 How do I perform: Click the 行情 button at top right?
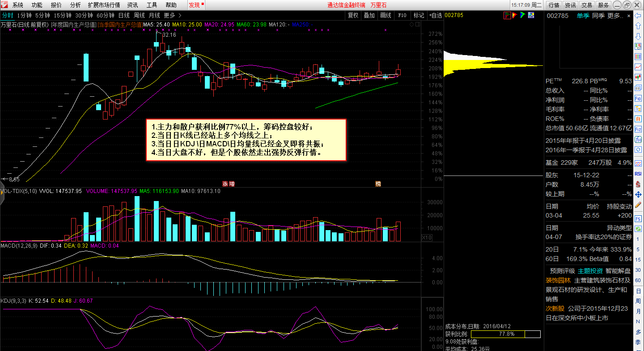[554, 5]
